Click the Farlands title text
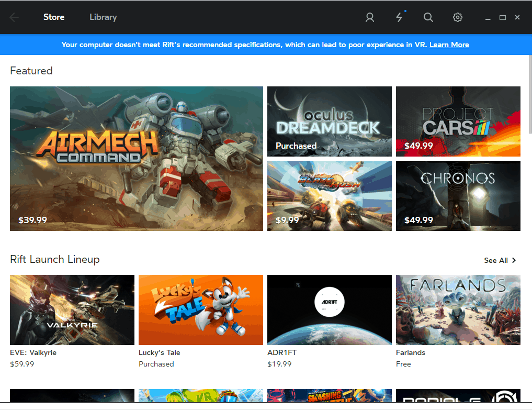The height and width of the screenshot is (410, 532). point(411,352)
